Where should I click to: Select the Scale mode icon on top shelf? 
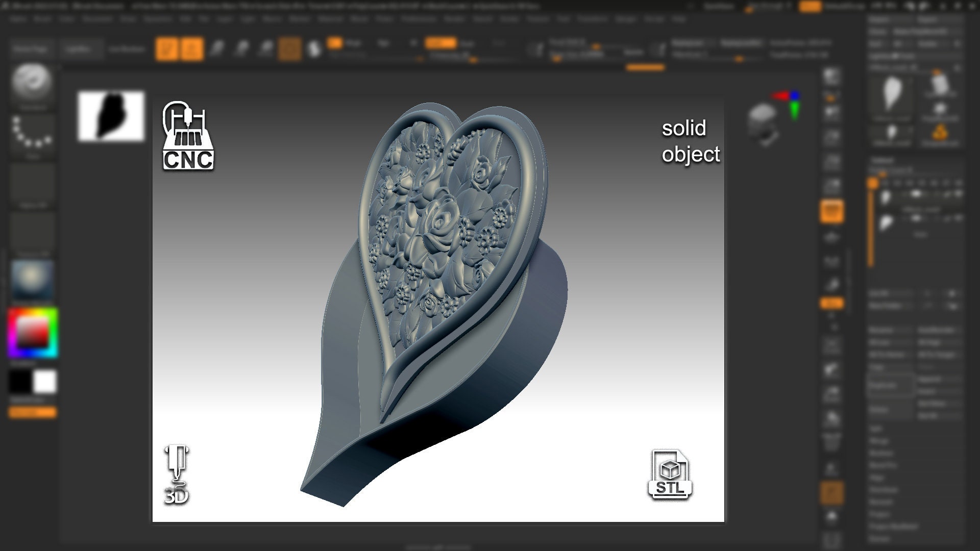[x=241, y=48]
